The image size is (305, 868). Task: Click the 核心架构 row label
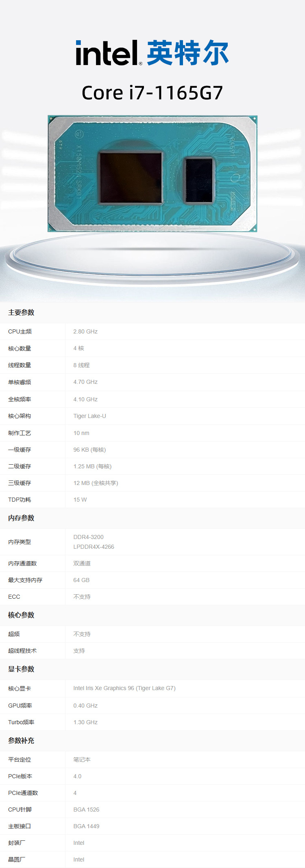(x=20, y=416)
